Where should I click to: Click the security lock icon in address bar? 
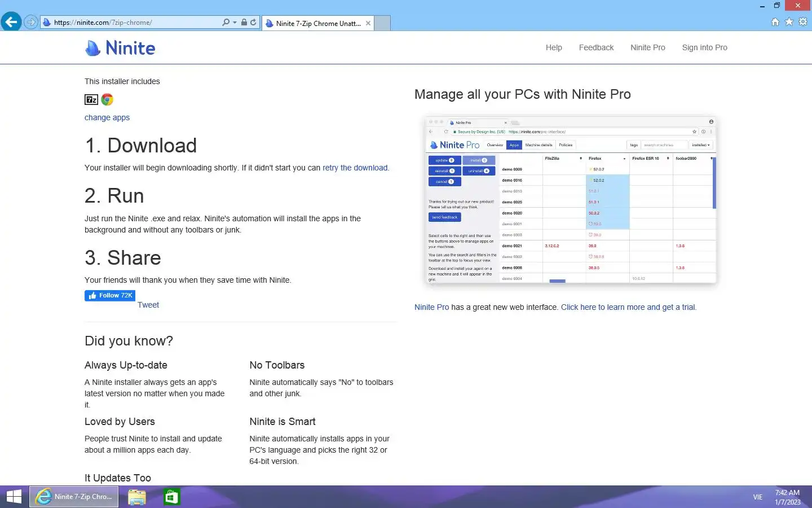click(x=244, y=23)
